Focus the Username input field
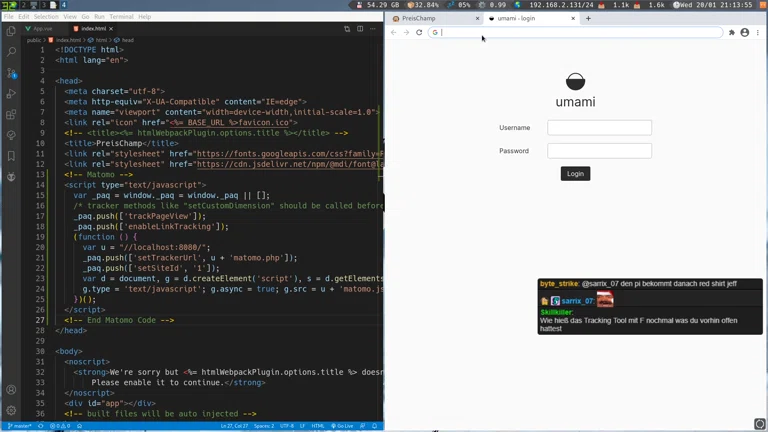Viewport: 768px width, 432px height. 599,128
